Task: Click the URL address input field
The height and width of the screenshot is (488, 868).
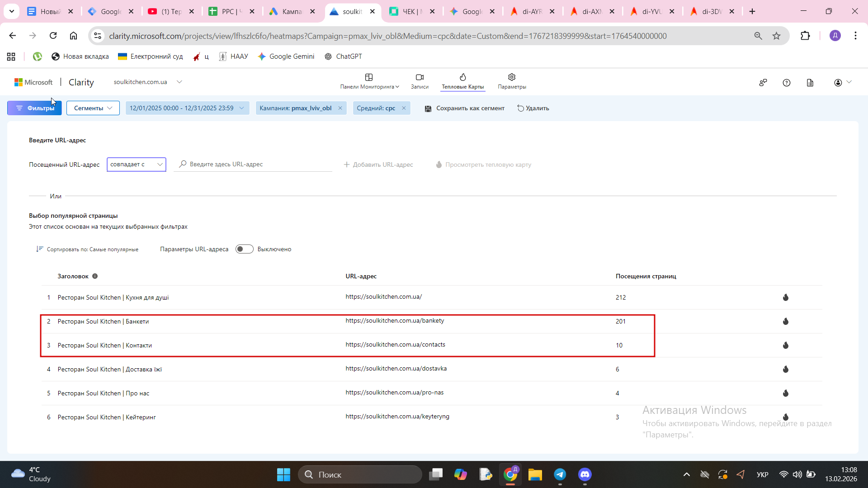Action: [x=258, y=164]
